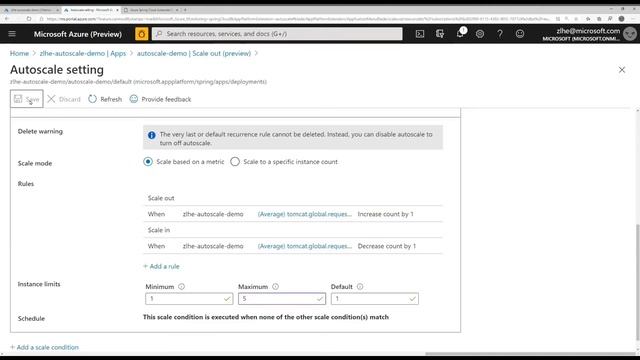Click Add a rule

(x=161, y=266)
